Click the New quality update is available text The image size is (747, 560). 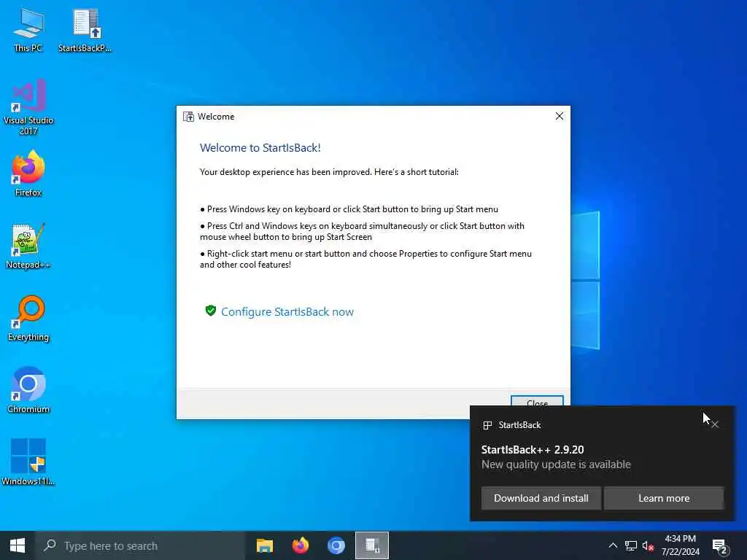click(x=556, y=464)
